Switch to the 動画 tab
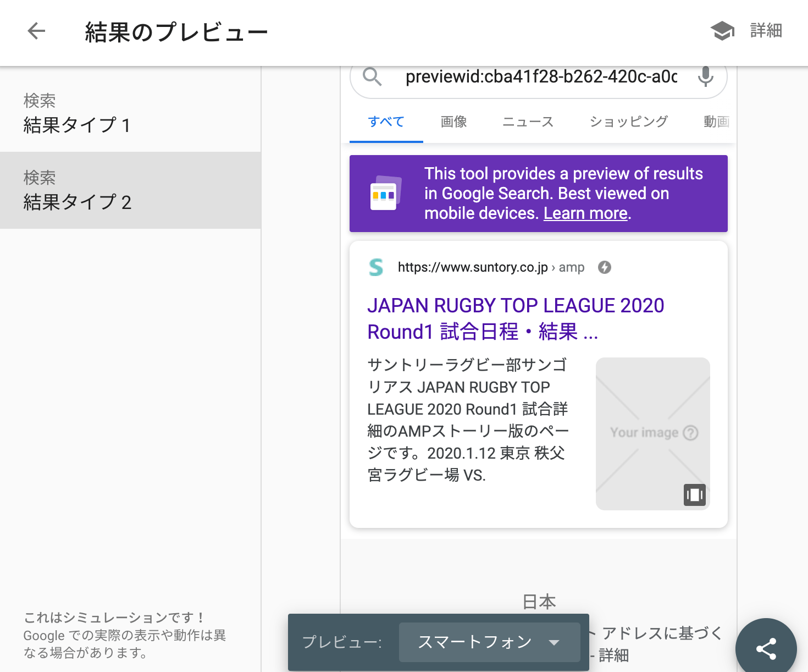The width and height of the screenshot is (808, 672). point(716,122)
